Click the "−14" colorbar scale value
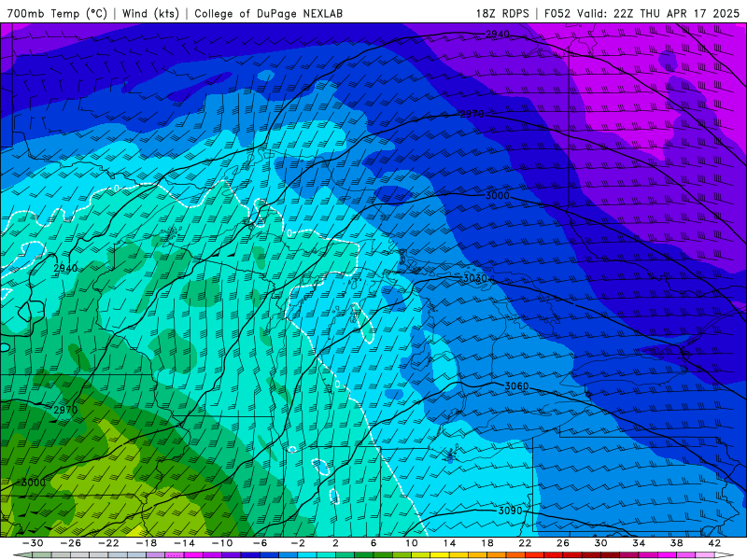747x560 pixels. (184, 543)
